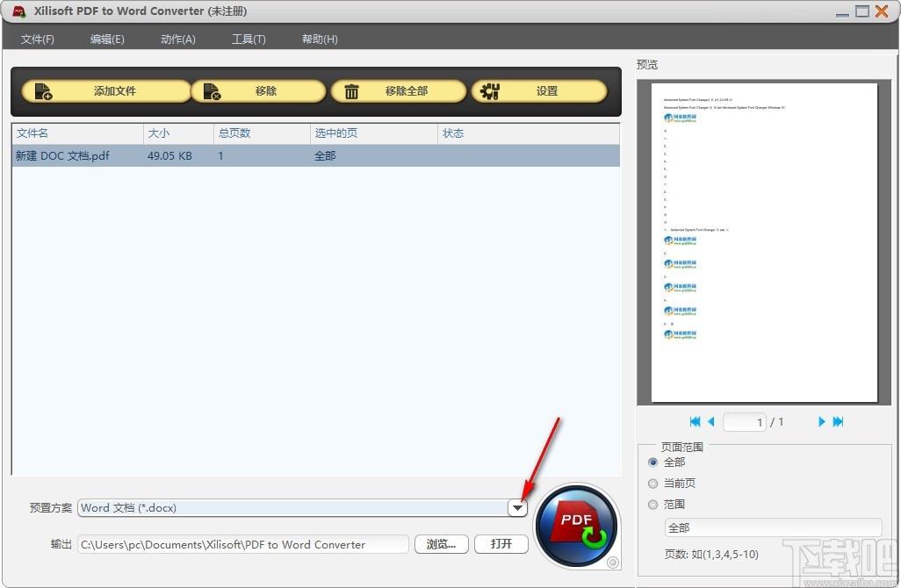Screen dimensions: 901x588
Task: Click the Word 文档 (*.docx) preset field
Action: click(292, 507)
